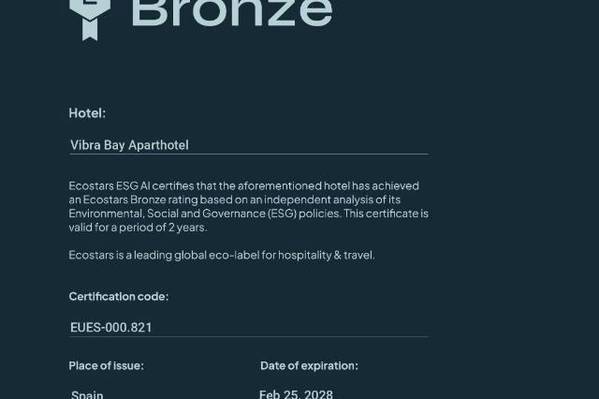Screen dimensions: 599x399
Task: Click the large Bronze heading text
Action: [x=232, y=14]
